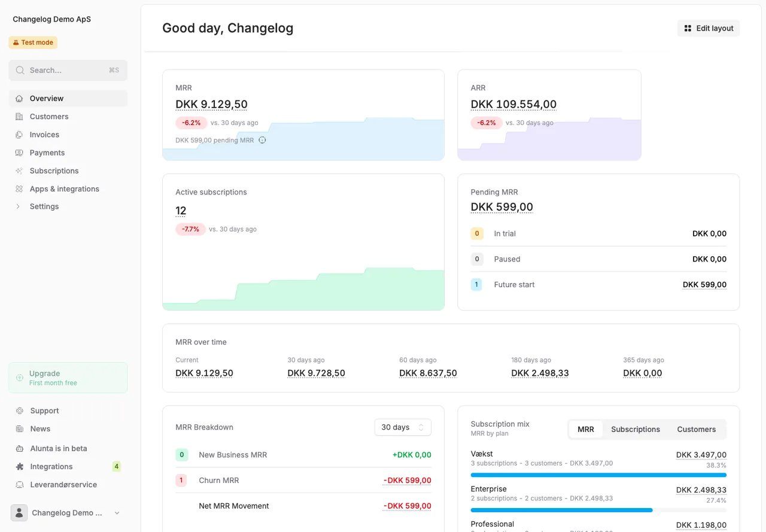Open Overview in the sidebar

tap(68, 99)
